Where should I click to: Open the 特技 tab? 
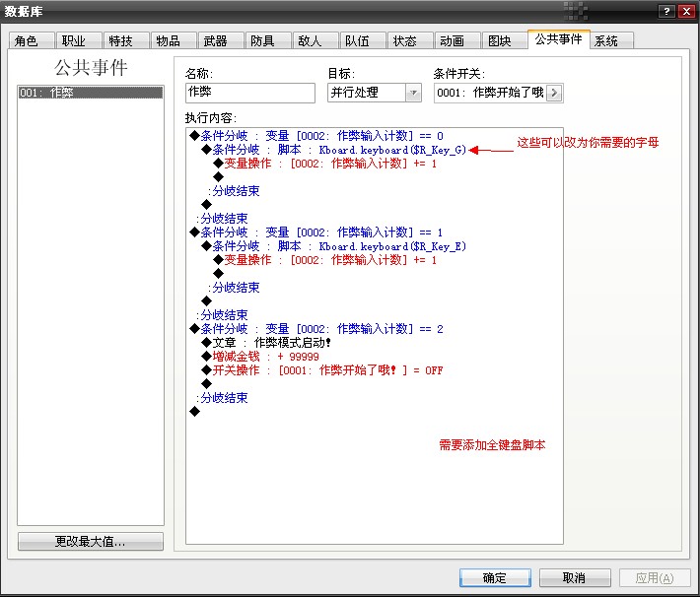pyautogui.click(x=126, y=40)
